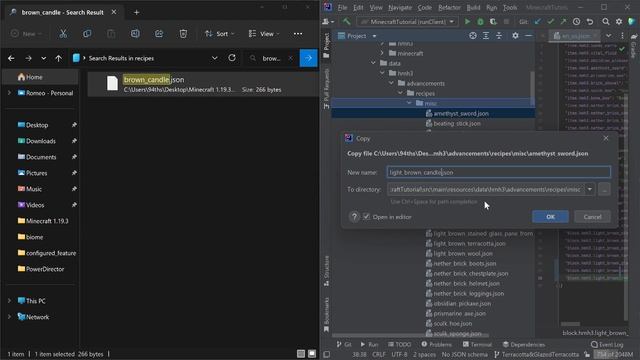Viewport: 640px width, 360px height.
Task: Open the To directory dropdown in Copy dialog
Action: [590, 189]
